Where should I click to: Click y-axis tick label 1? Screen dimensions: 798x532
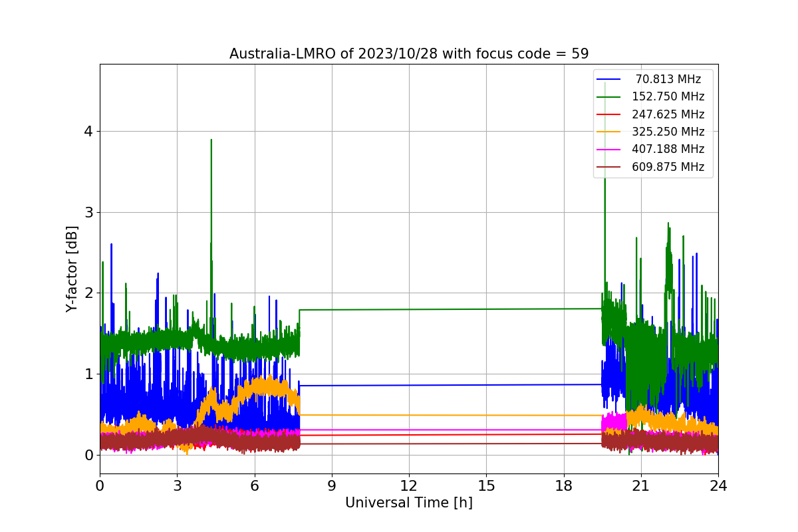coord(88,374)
